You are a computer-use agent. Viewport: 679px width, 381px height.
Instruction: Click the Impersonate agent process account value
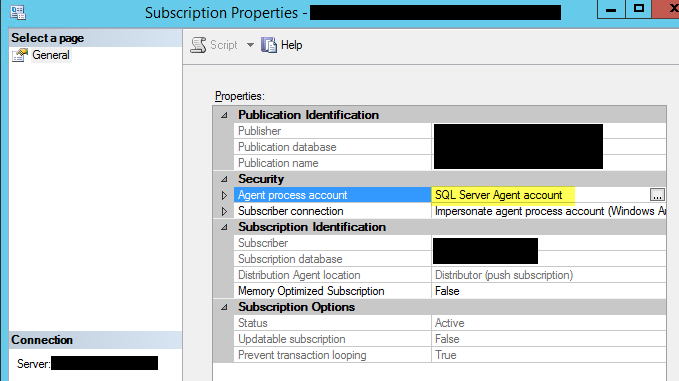(x=550, y=211)
